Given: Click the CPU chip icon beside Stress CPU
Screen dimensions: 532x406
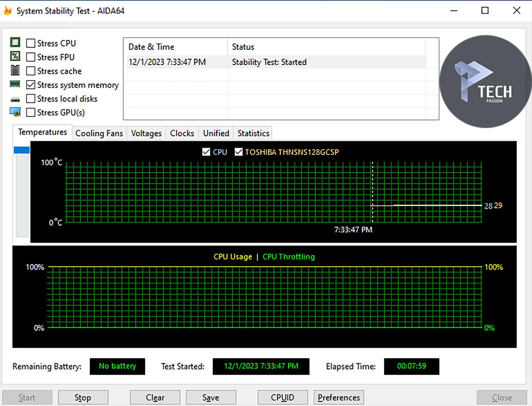Looking at the screenshot, I should [x=15, y=42].
